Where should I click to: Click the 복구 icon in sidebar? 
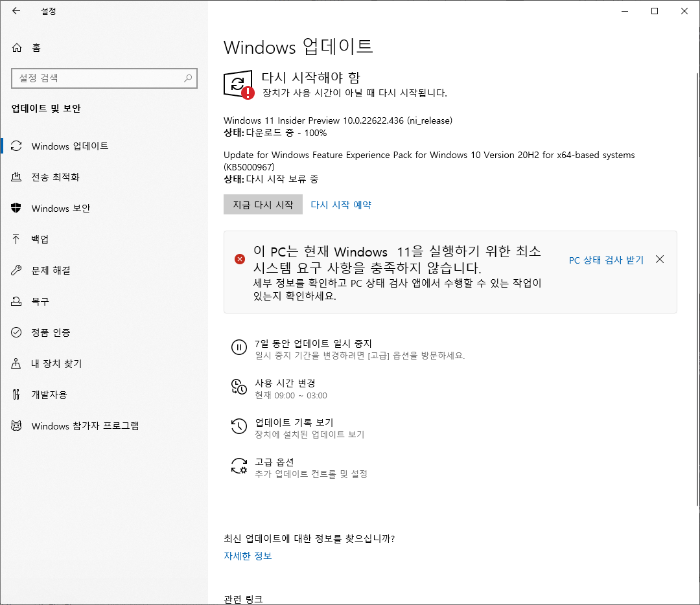tap(16, 301)
